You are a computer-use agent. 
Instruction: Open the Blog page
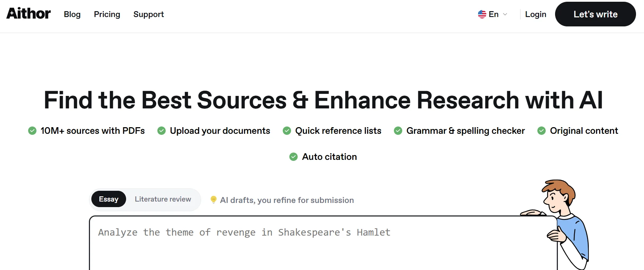(x=72, y=14)
